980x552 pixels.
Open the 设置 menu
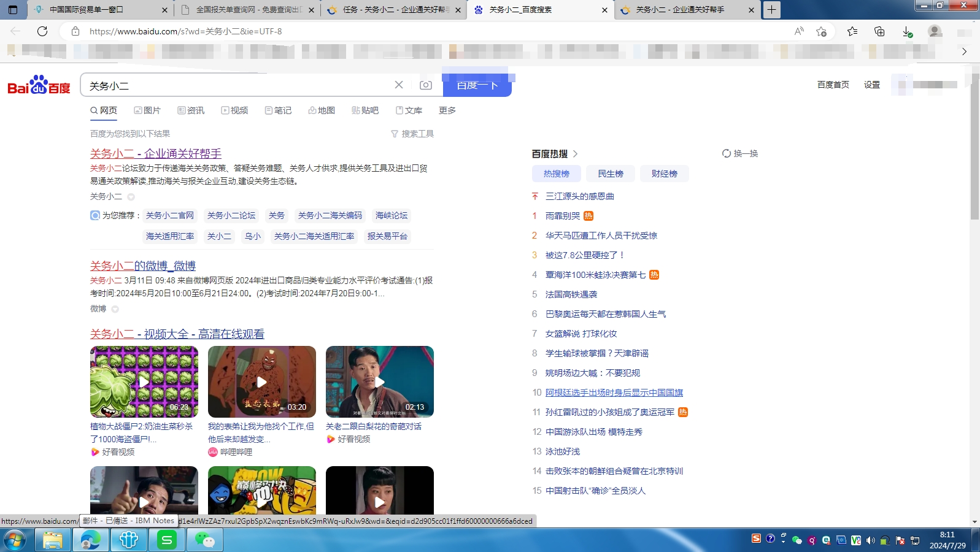(x=872, y=85)
